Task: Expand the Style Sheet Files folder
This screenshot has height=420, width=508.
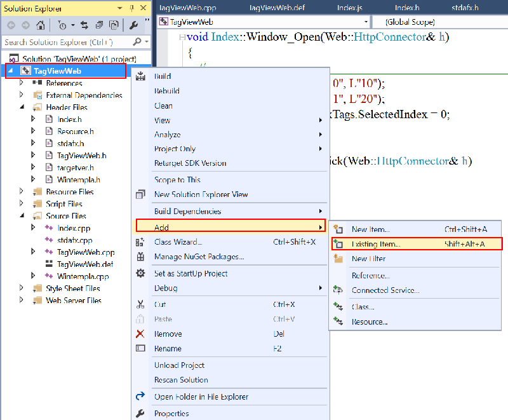Action: point(22,288)
